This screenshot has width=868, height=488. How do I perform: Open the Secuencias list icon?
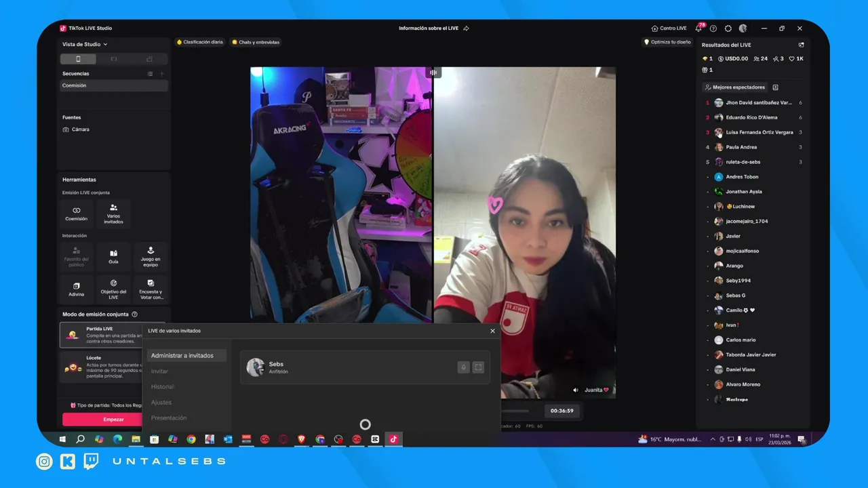coord(150,73)
